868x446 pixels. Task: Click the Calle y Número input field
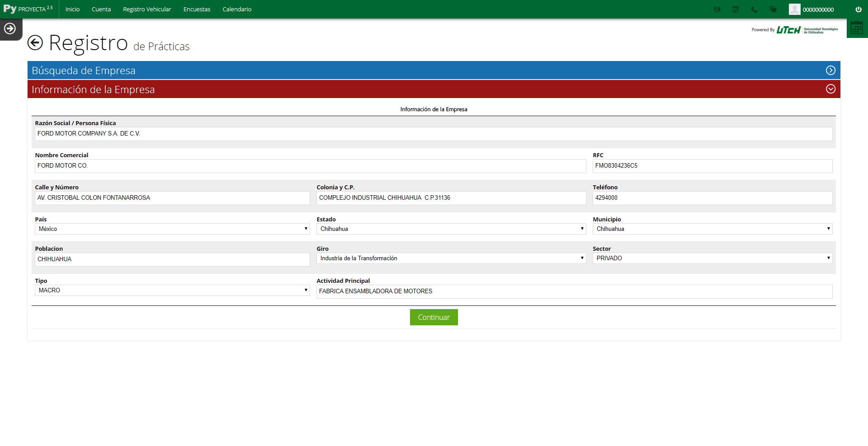[x=172, y=198]
